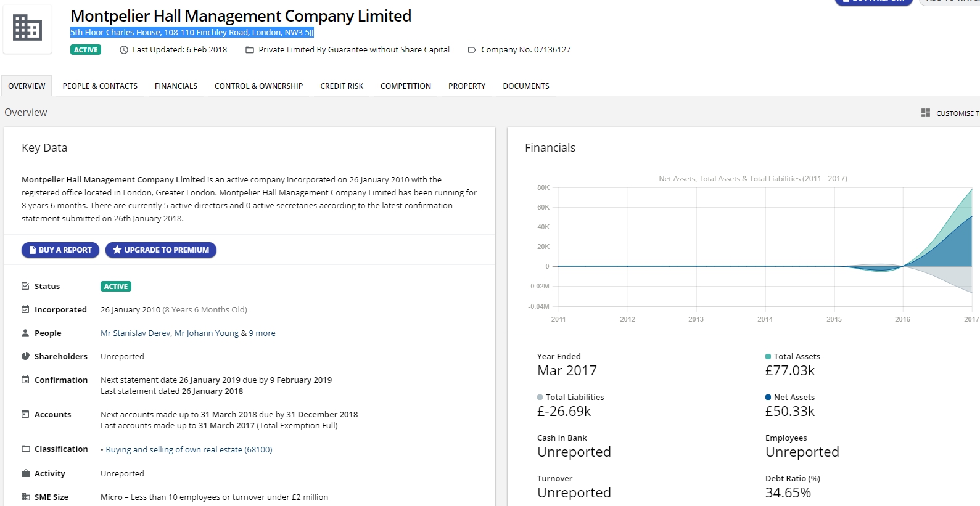980x506 pixels.
Task: Click the Shareholders pie chart icon
Action: pyautogui.click(x=25, y=356)
